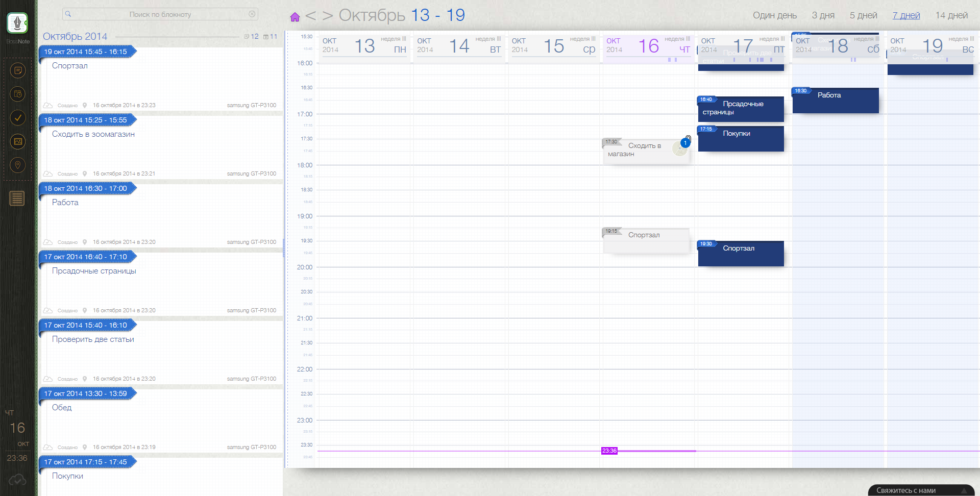
Task: Open Прсадочные страницы event on Friday
Action: click(741, 109)
